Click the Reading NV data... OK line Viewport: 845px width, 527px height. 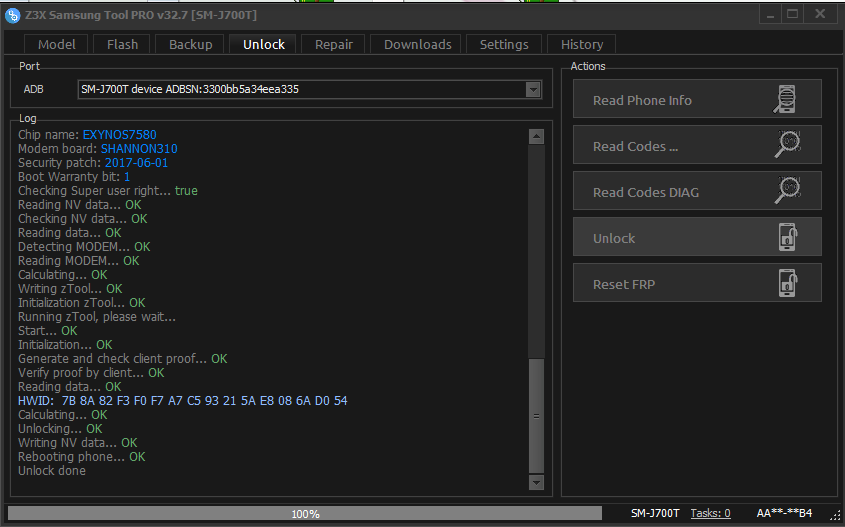[80, 205]
